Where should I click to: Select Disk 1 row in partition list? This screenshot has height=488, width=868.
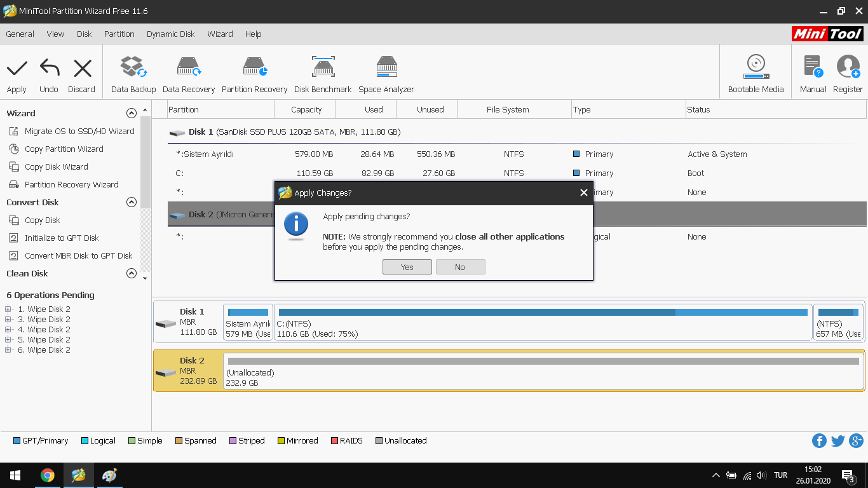pyautogui.click(x=517, y=132)
